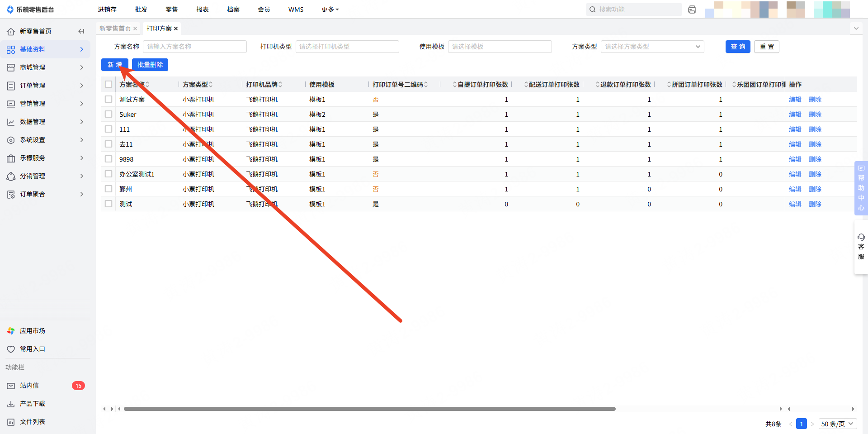
Task: Check the 测试方案 row checkbox
Action: pos(108,99)
